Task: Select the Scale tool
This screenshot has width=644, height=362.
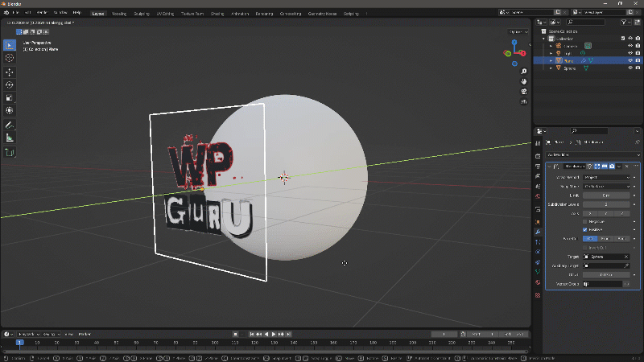Action: tap(10, 97)
